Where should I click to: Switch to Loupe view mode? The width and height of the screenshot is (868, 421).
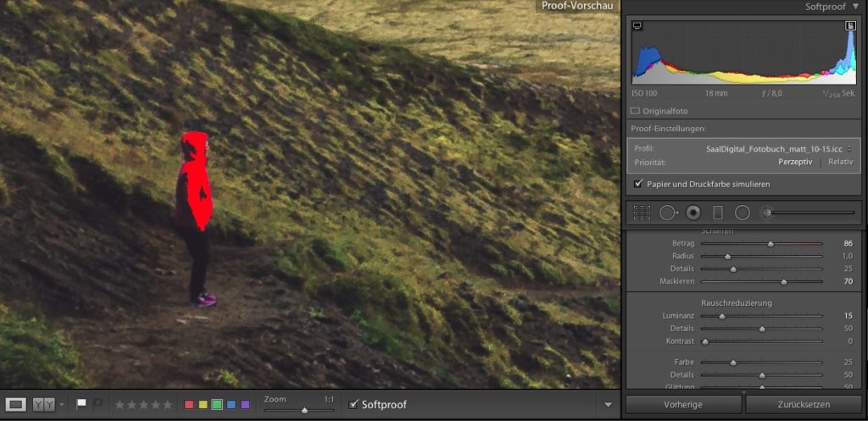(16, 404)
